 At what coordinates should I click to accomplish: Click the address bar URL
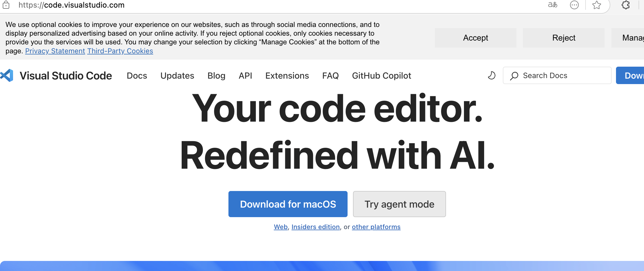[72, 5]
